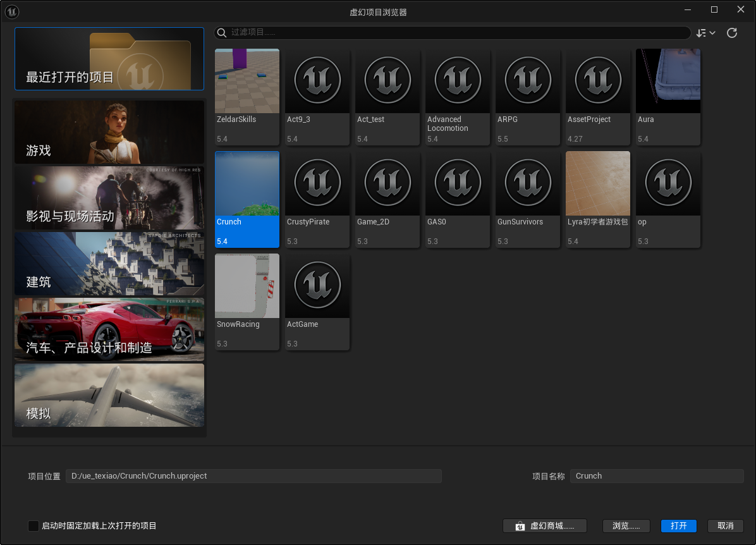The height and width of the screenshot is (545, 756).
Task: Select the AssetProject project icon
Action: tap(598, 81)
